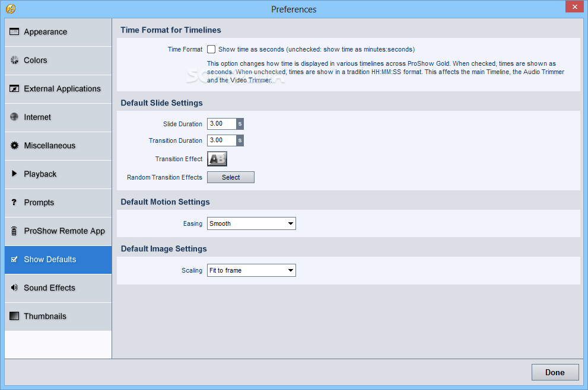Open the Sound Effects preferences page
The width and height of the screenshot is (588, 390).
(58, 289)
